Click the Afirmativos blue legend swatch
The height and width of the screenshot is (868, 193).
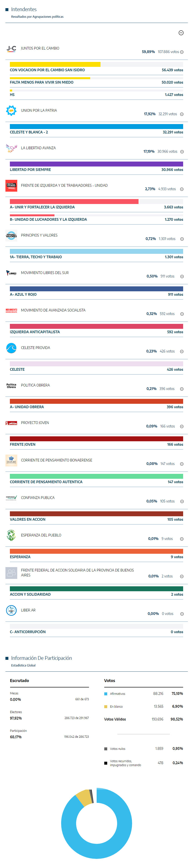coord(106,694)
